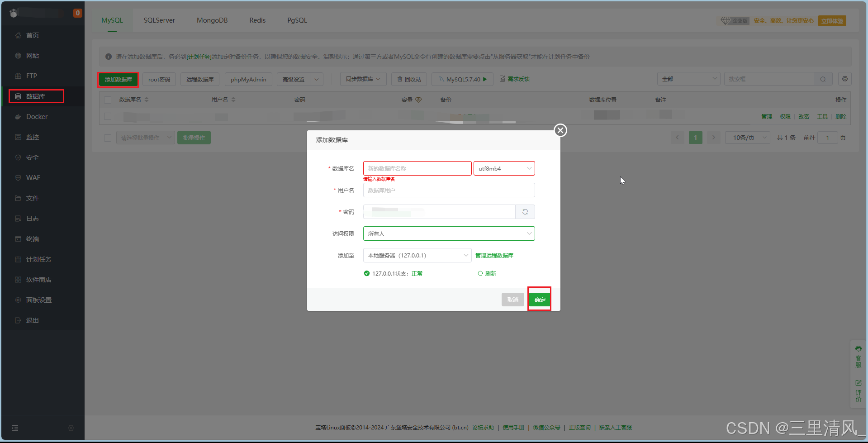Click the 高级设置 button
This screenshot has width=868, height=443.
pyautogui.click(x=294, y=79)
